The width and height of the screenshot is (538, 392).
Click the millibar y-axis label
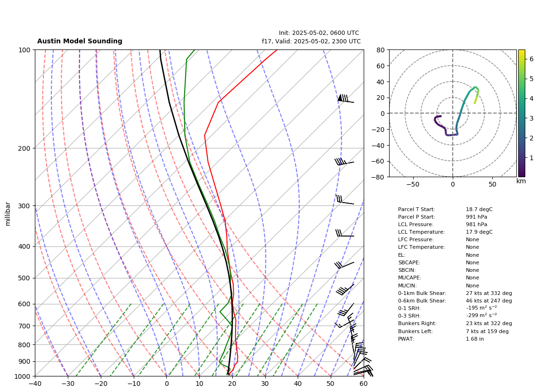pyautogui.click(x=8, y=214)
